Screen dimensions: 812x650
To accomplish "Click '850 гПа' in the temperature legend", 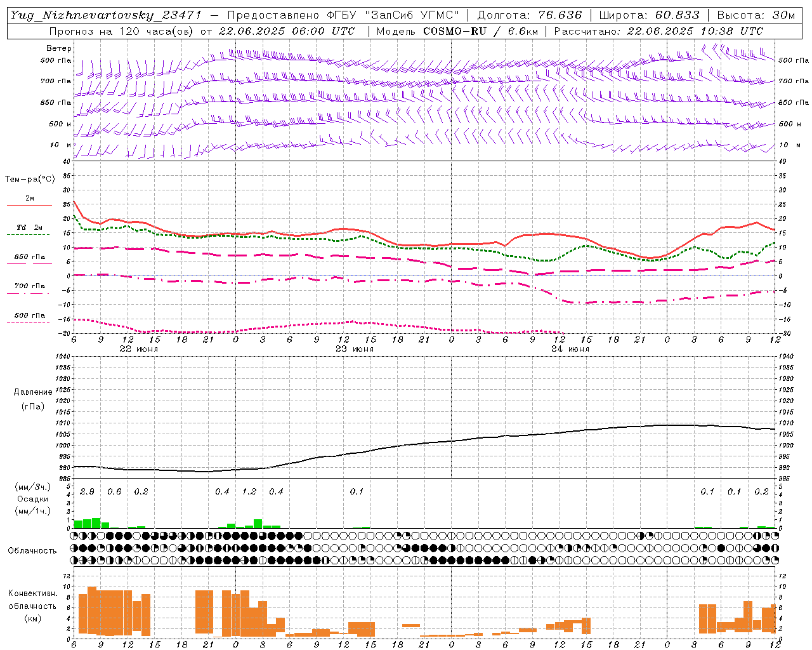I will (29, 256).
